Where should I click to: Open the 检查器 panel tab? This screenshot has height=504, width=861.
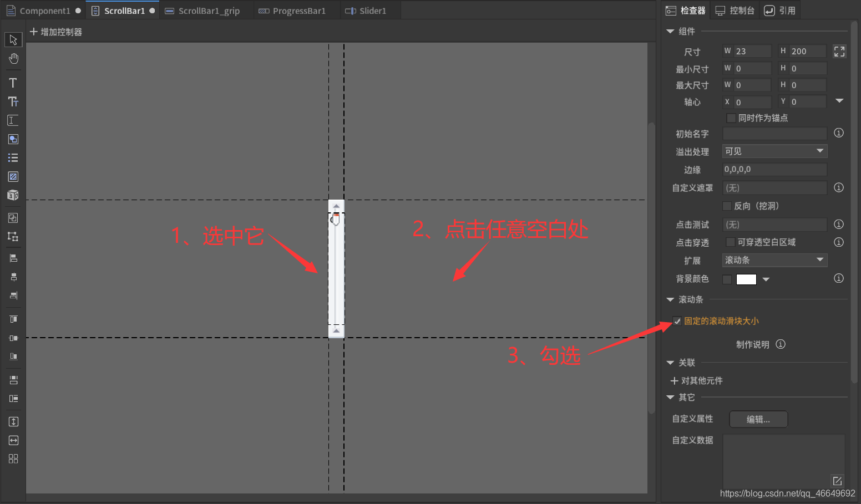point(686,11)
